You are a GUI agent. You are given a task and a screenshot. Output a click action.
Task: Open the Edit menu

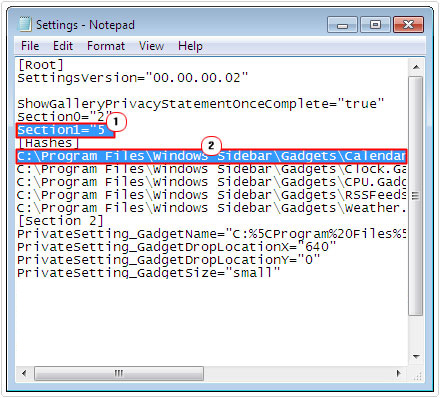point(63,46)
